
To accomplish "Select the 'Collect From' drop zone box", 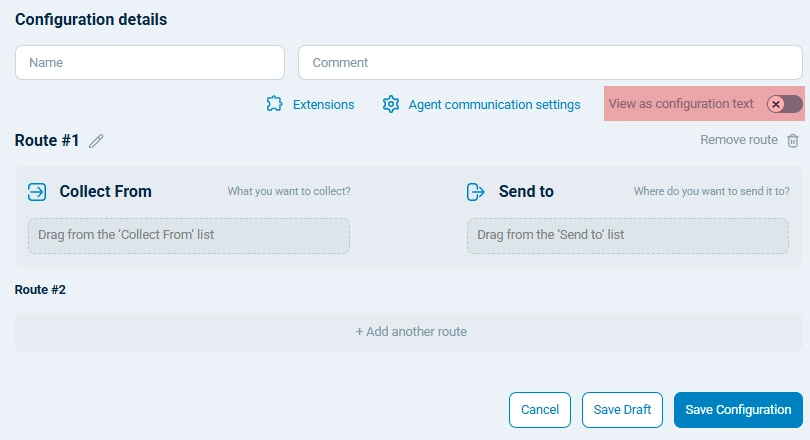I will [189, 235].
